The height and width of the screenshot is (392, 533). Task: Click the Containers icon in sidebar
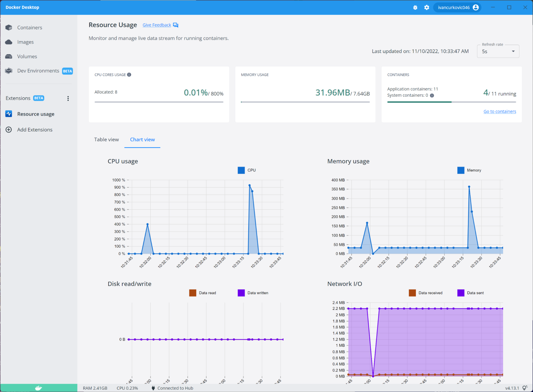pos(9,27)
